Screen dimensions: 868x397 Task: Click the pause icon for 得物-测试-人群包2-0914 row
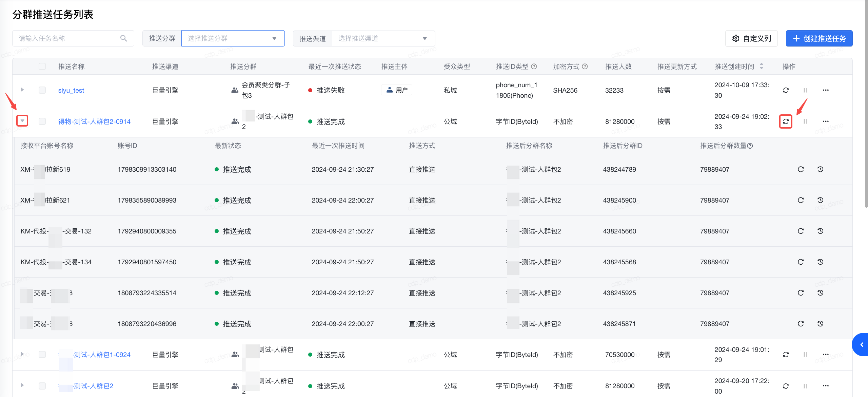[x=805, y=121]
